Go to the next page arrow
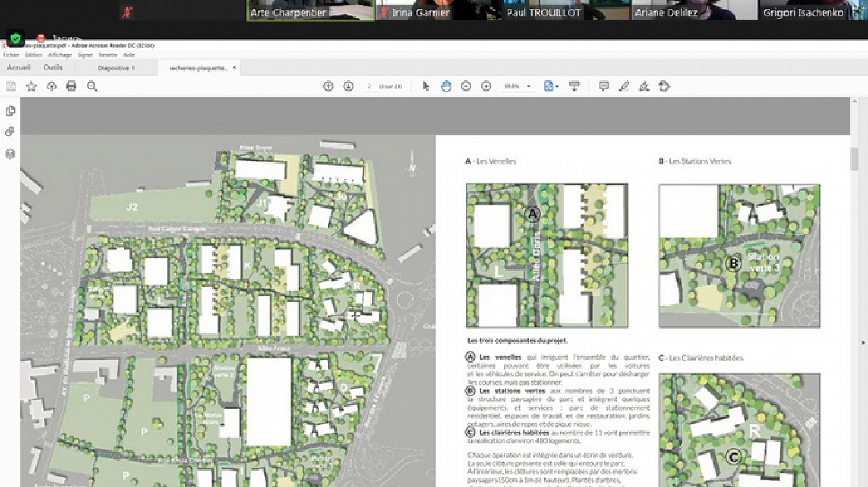Screen dimensions: 868x487 tap(348, 86)
